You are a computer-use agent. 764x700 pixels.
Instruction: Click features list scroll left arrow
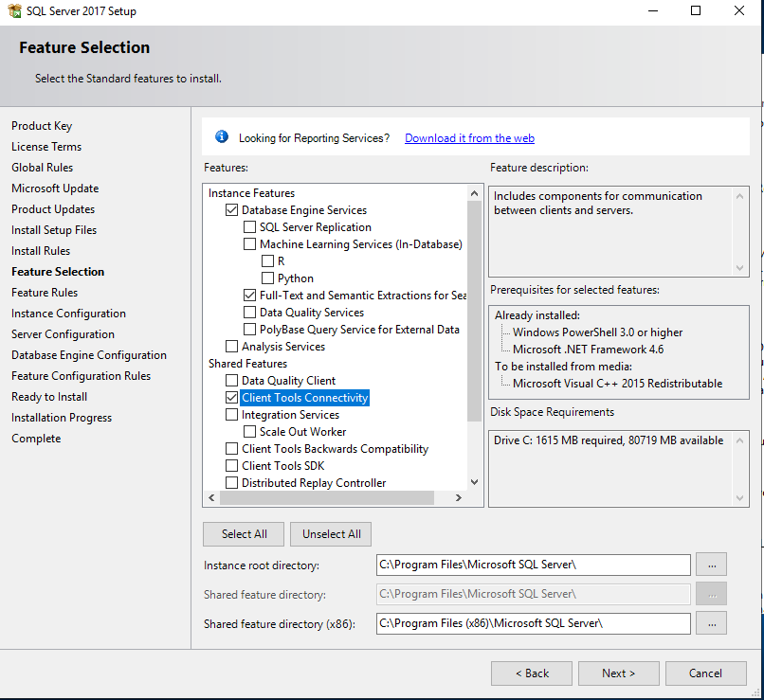pos(211,497)
